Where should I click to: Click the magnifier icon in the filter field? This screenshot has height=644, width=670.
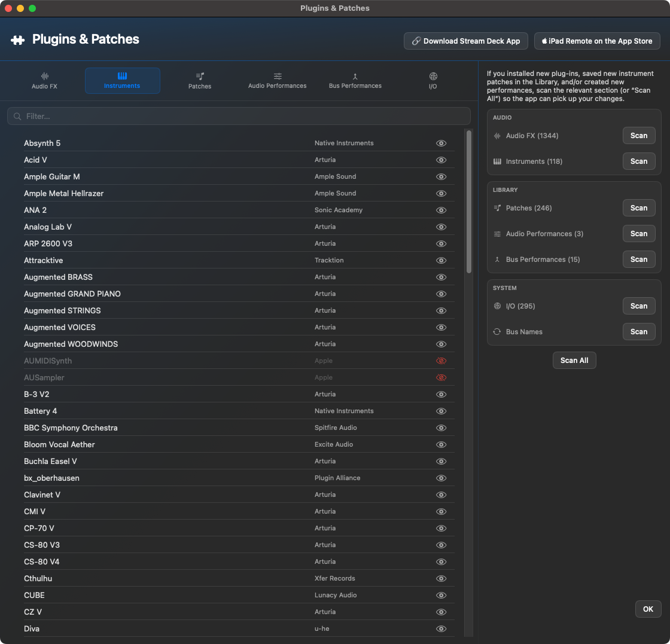click(x=17, y=116)
